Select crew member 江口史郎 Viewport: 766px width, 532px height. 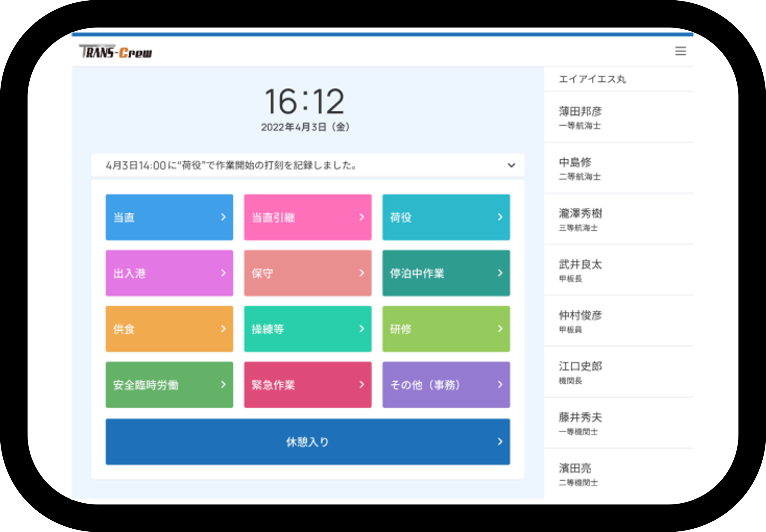pyautogui.click(x=619, y=372)
